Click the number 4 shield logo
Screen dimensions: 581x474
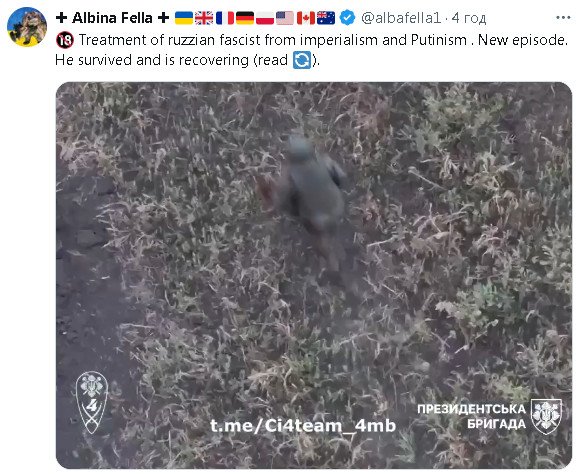[92, 402]
